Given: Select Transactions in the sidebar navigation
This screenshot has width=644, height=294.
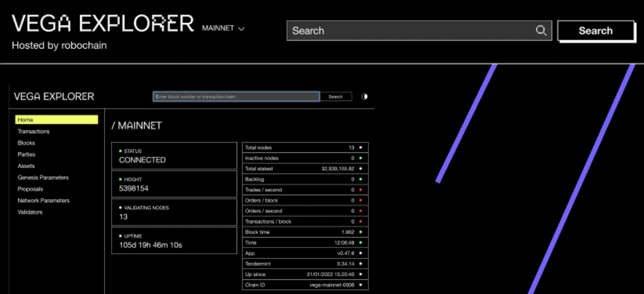Looking at the screenshot, I should tap(33, 131).
